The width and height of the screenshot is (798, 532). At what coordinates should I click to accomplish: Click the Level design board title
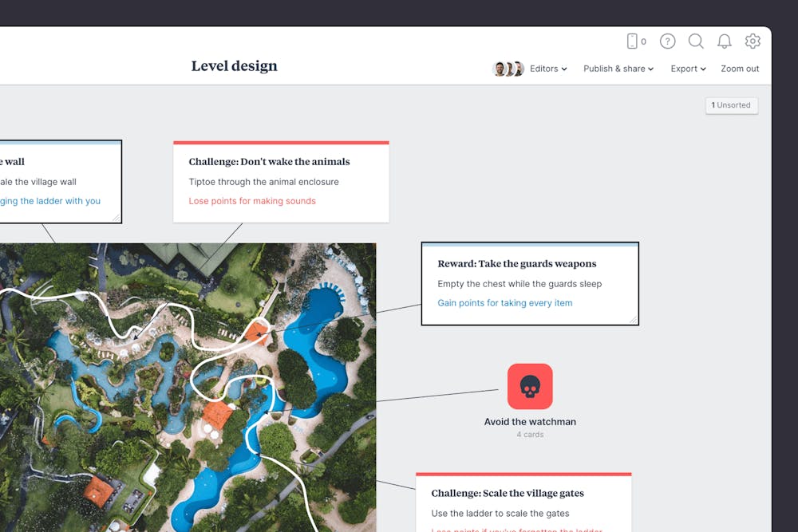[234, 65]
